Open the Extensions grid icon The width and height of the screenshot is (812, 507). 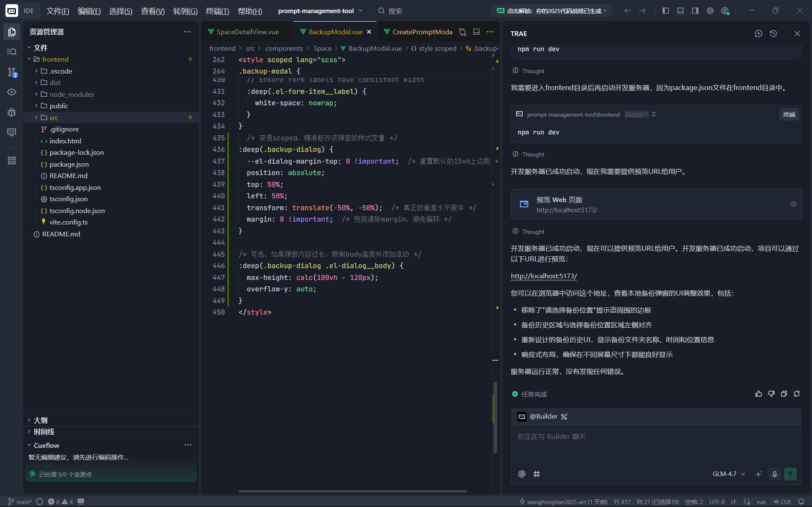(12, 161)
